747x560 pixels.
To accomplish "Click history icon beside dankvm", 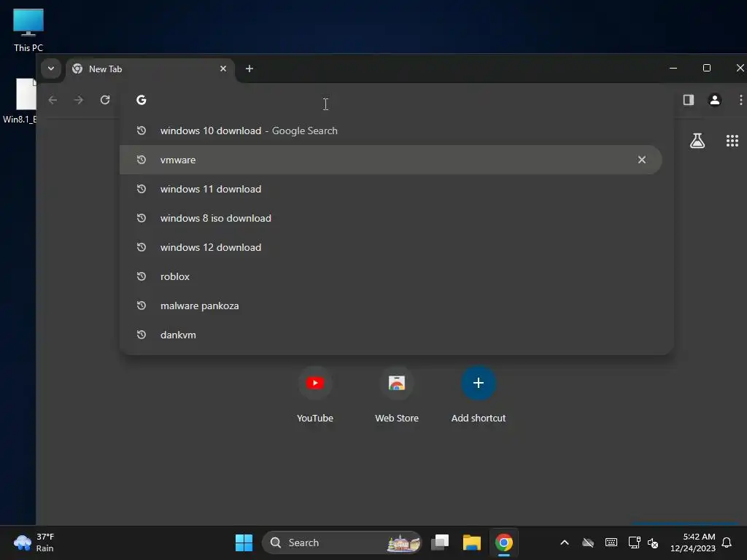I will [x=141, y=335].
